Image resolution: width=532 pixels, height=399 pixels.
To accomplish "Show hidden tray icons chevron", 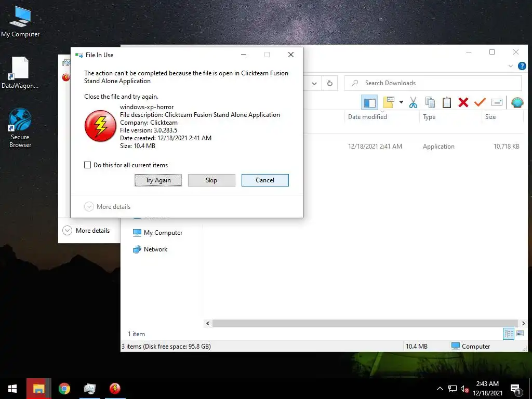I will 440,389.
